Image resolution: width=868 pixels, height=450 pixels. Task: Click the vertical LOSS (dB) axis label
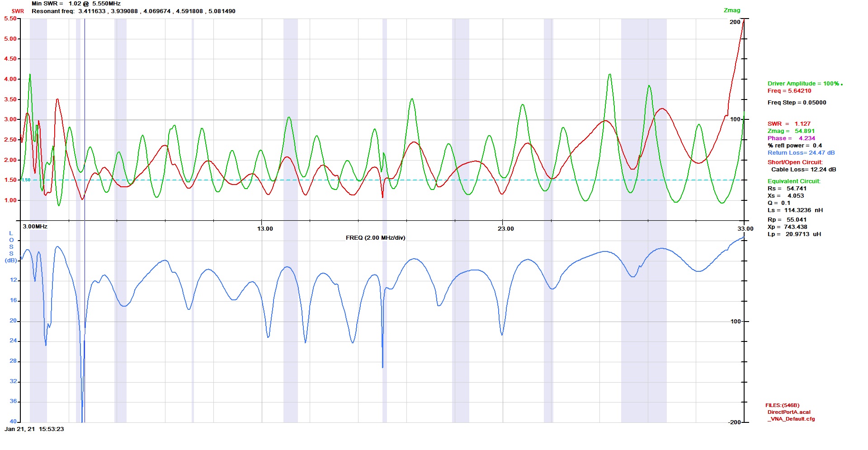click(11, 247)
